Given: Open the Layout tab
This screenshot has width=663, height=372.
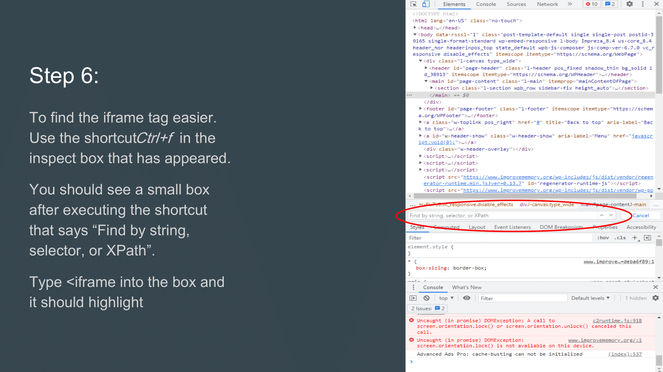Looking at the screenshot, I should pyautogui.click(x=477, y=227).
